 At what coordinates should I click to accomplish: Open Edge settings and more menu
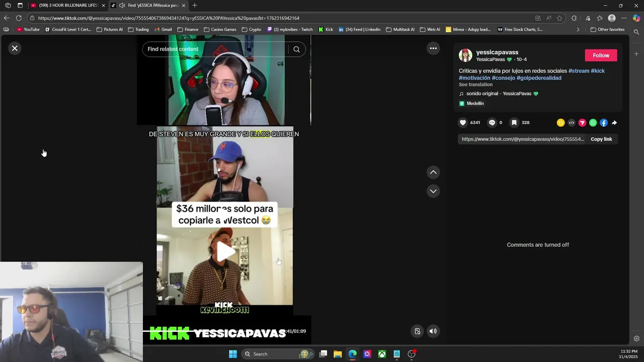[624, 18]
